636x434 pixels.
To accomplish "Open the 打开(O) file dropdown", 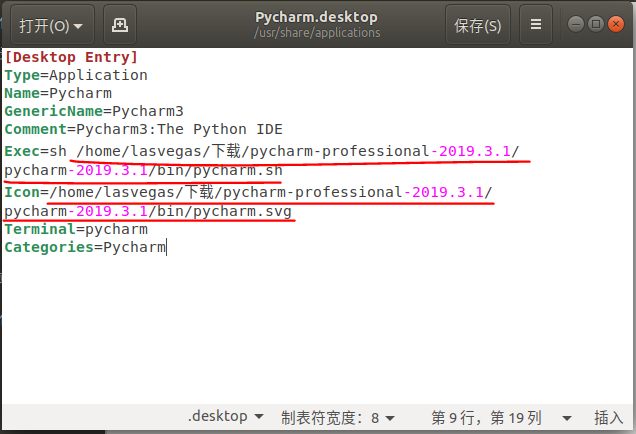I will coord(52,25).
